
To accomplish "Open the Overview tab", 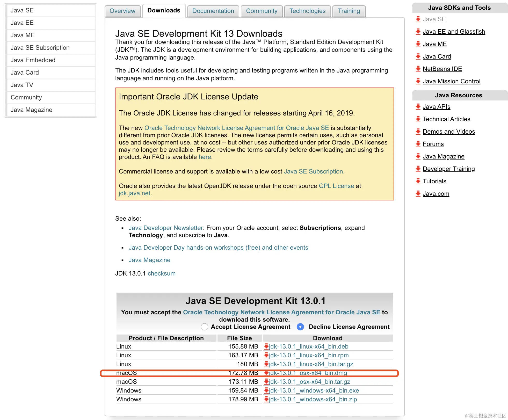I will click(x=122, y=11).
